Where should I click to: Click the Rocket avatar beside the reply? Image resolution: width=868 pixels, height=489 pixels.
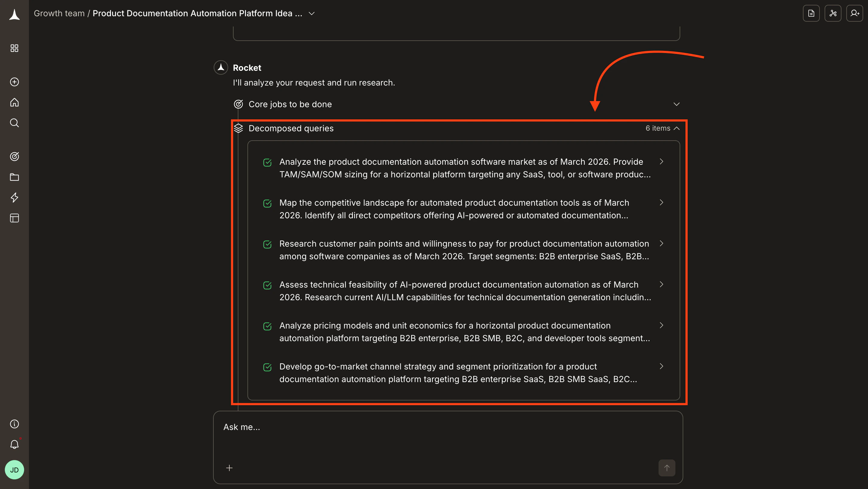pyautogui.click(x=221, y=68)
